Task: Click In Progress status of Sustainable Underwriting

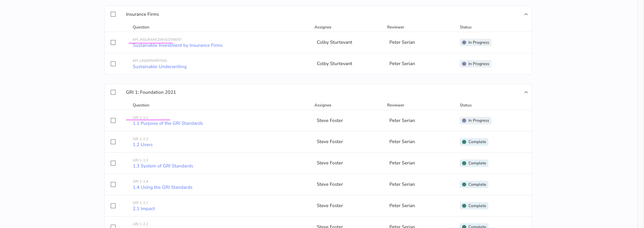Action: click(x=475, y=64)
